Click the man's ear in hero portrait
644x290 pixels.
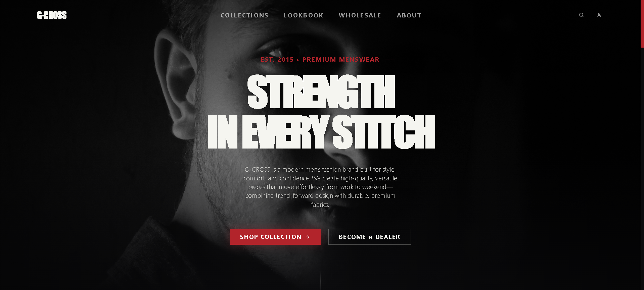pos(176,84)
